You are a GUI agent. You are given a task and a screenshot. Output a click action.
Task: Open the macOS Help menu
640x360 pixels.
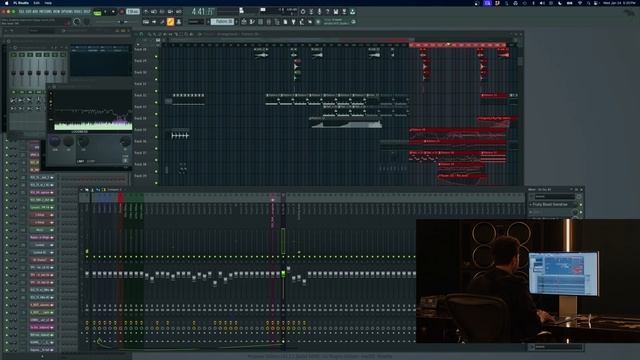coord(48,3)
